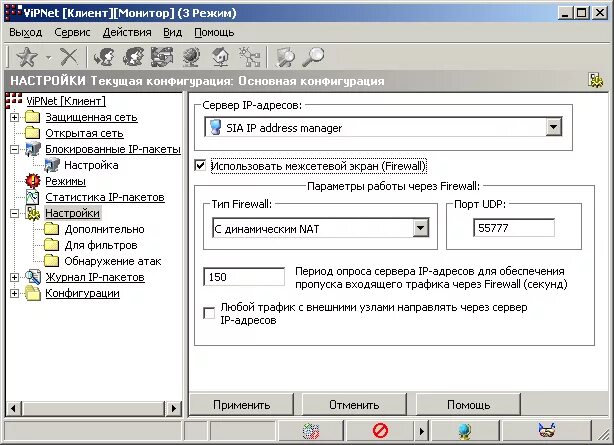Click the tree panel right scroll arrow
The width and height of the screenshot is (614, 445).
(173, 408)
